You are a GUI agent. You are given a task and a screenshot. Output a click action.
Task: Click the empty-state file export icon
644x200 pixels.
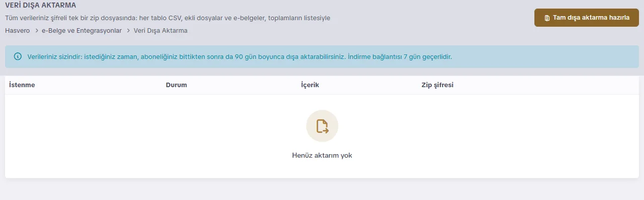click(x=322, y=126)
